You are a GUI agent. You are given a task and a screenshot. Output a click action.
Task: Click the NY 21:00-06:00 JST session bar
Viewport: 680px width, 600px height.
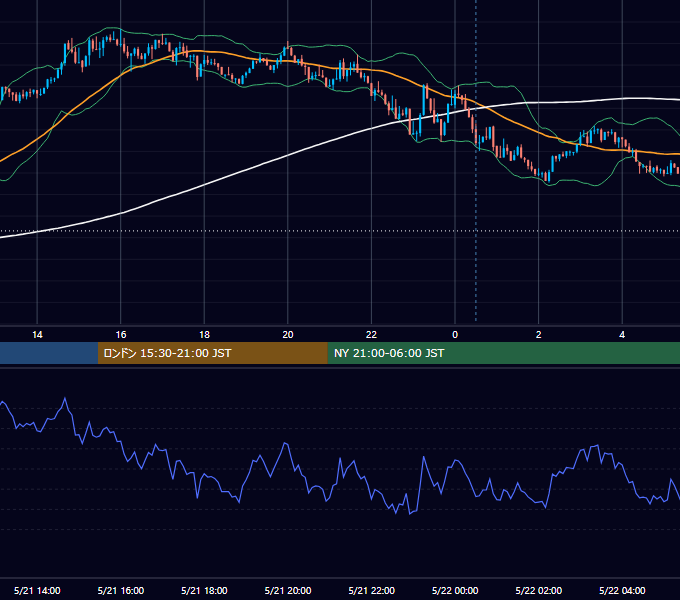tap(503, 353)
